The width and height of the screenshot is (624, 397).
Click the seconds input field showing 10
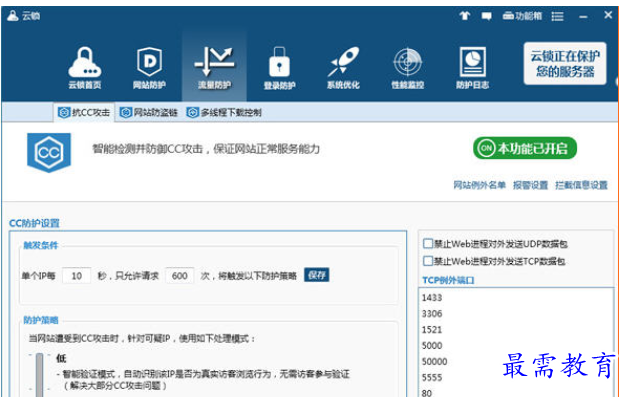(77, 276)
